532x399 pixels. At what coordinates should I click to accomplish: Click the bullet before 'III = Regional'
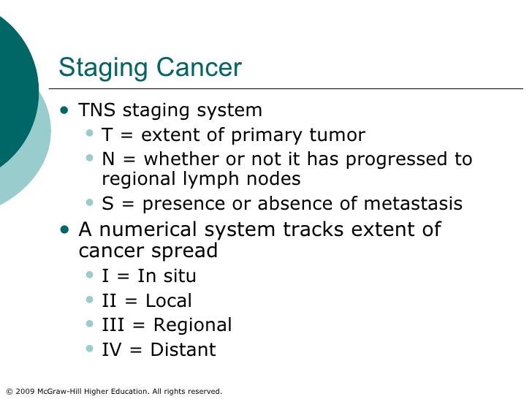(90, 325)
